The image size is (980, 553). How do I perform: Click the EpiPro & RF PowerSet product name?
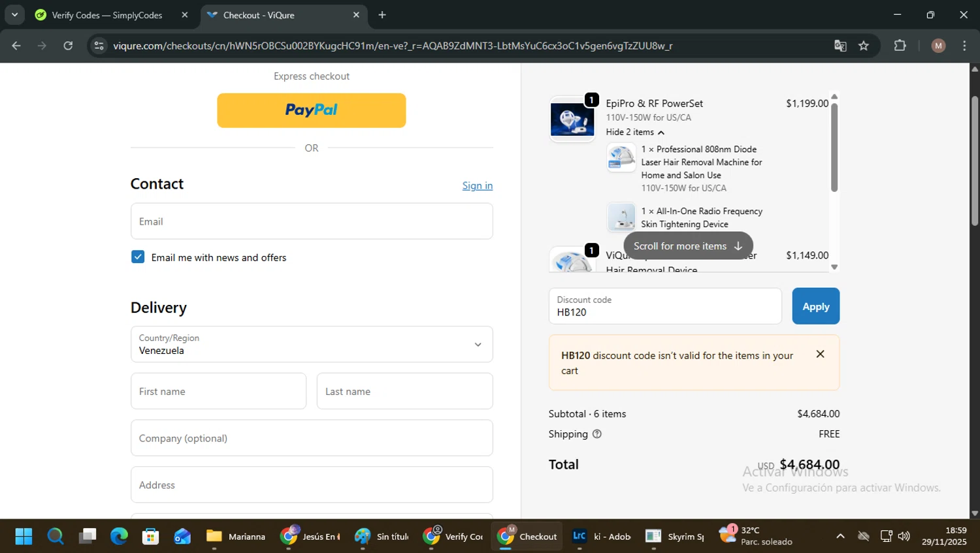tap(655, 103)
